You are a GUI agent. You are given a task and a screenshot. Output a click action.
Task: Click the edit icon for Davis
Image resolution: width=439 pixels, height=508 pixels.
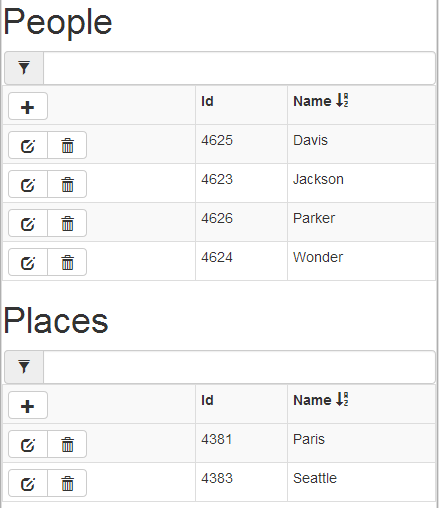tap(28, 145)
